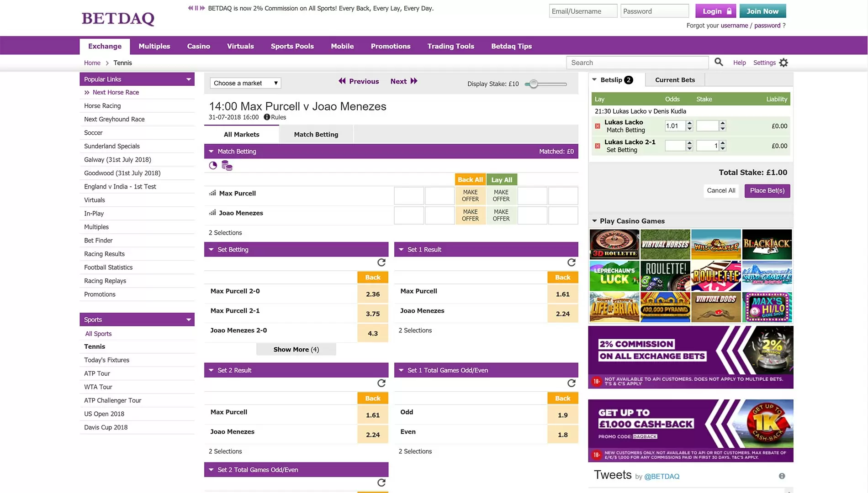Image resolution: width=868 pixels, height=493 pixels.
Task: Remove Lukas Lacko Match Betting from betslip
Action: point(598,126)
